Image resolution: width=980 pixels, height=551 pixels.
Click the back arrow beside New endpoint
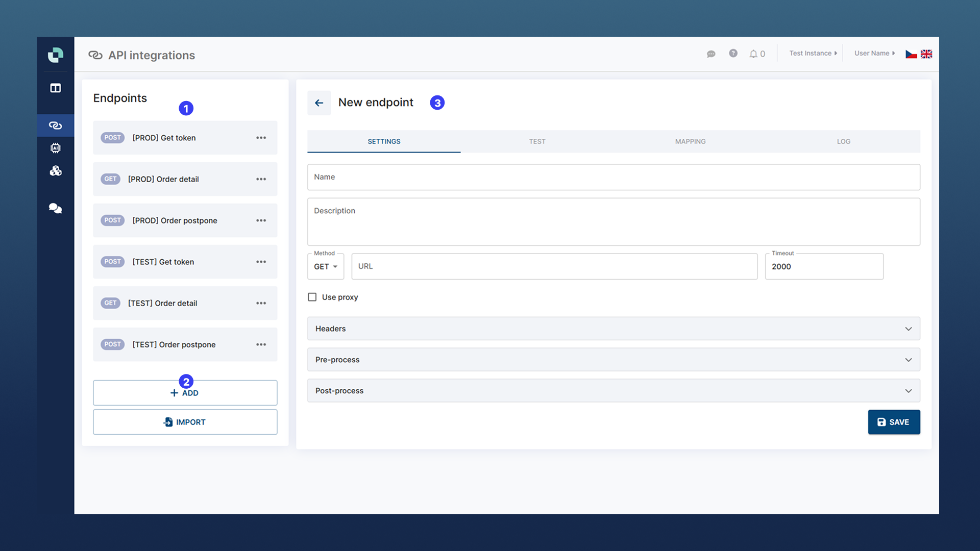319,103
